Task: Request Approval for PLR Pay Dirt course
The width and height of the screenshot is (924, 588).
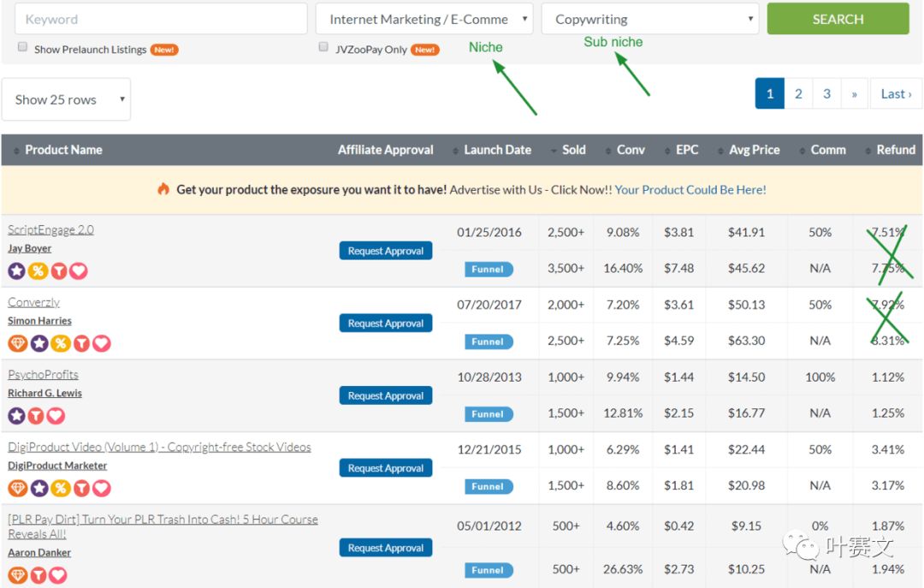Action: [385, 548]
